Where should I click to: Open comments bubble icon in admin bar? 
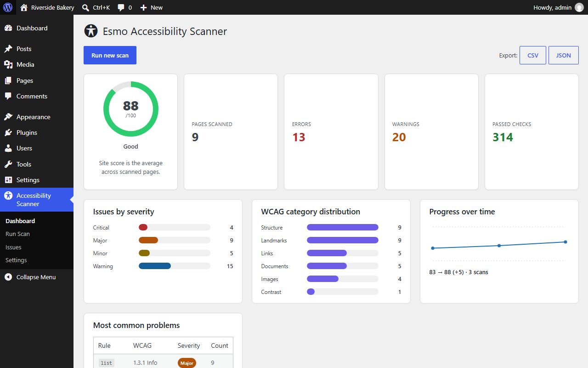[121, 8]
